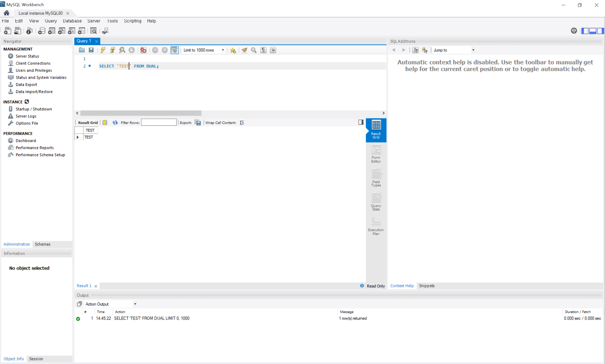Show the find panel magnifier icon
This screenshot has height=364, width=605.
tap(254, 50)
